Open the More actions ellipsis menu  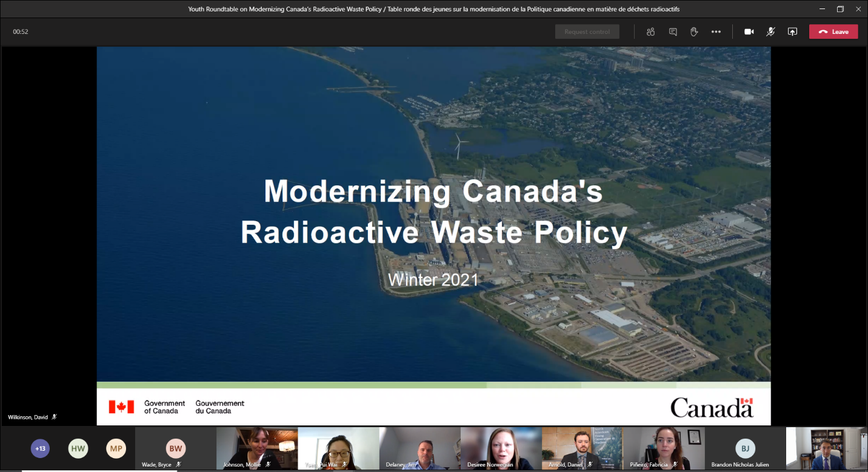(x=716, y=32)
